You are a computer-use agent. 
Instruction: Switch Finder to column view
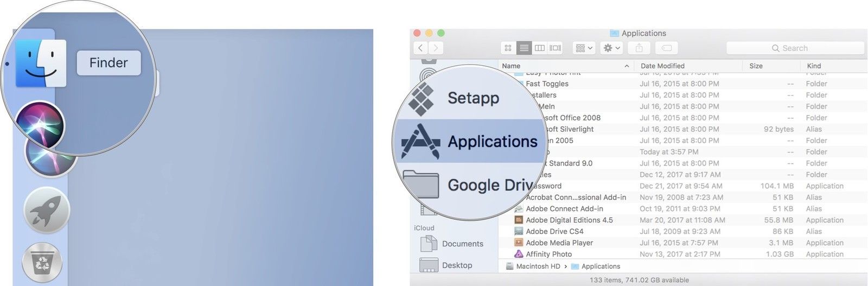[x=540, y=48]
